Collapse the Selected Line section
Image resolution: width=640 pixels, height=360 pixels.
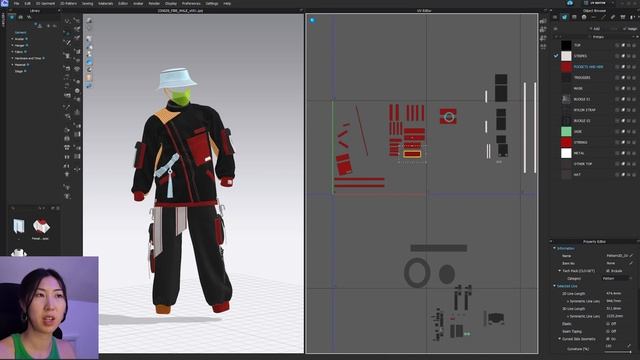[x=554, y=286]
